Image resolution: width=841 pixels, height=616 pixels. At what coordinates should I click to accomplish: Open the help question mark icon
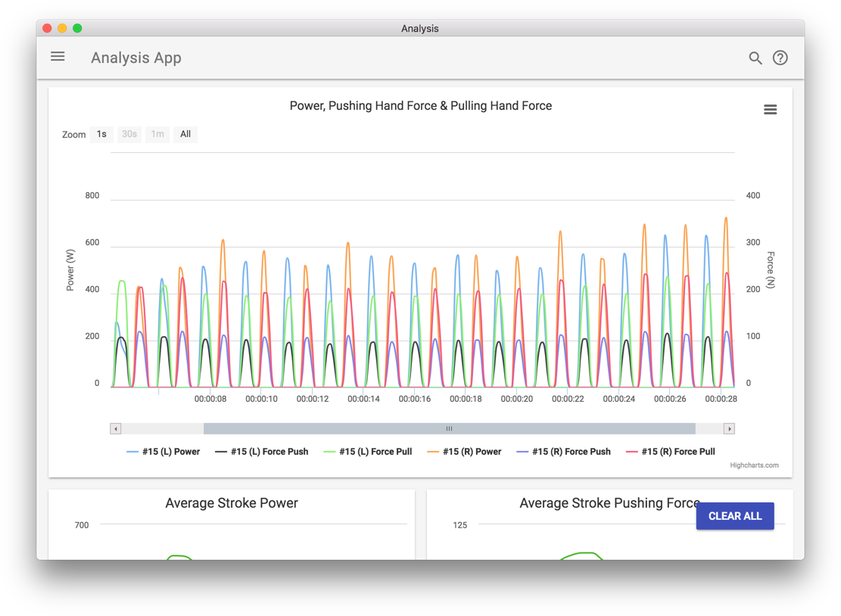(780, 58)
